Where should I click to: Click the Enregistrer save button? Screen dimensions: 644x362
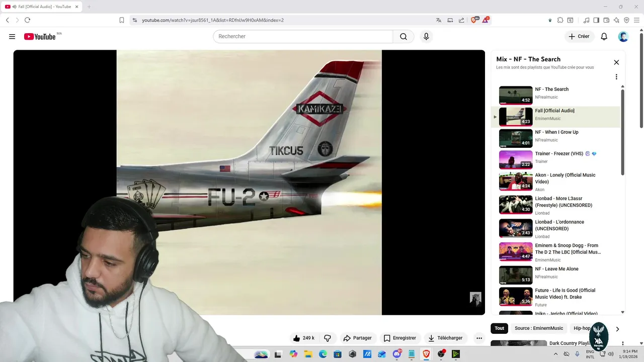click(400, 338)
